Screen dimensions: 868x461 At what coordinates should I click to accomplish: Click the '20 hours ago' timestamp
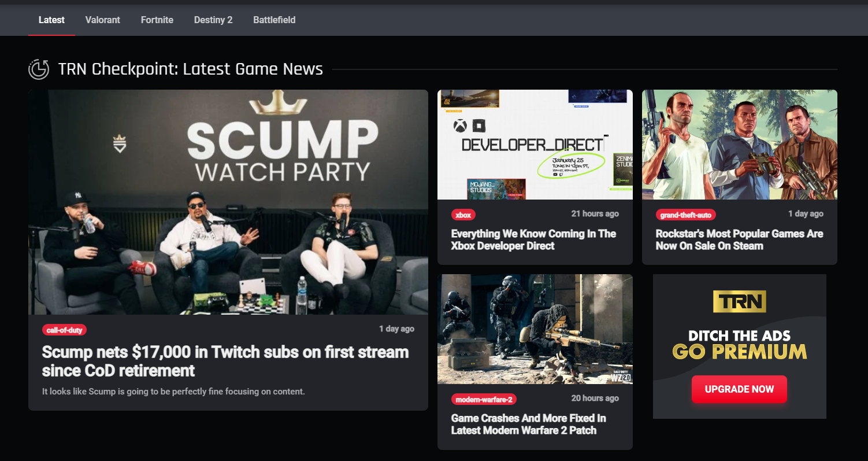point(595,398)
